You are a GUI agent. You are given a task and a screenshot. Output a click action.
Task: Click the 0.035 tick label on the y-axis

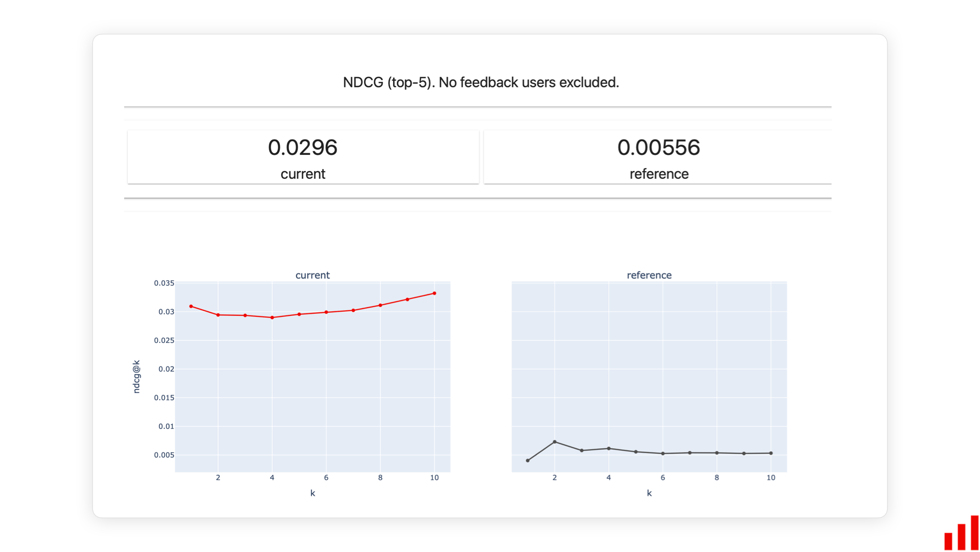163,283
